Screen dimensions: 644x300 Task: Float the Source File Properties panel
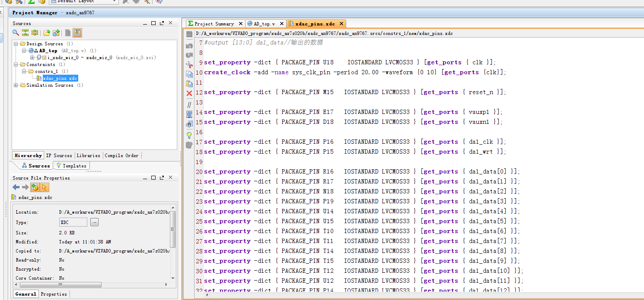pyautogui.click(x=162, y=178)
